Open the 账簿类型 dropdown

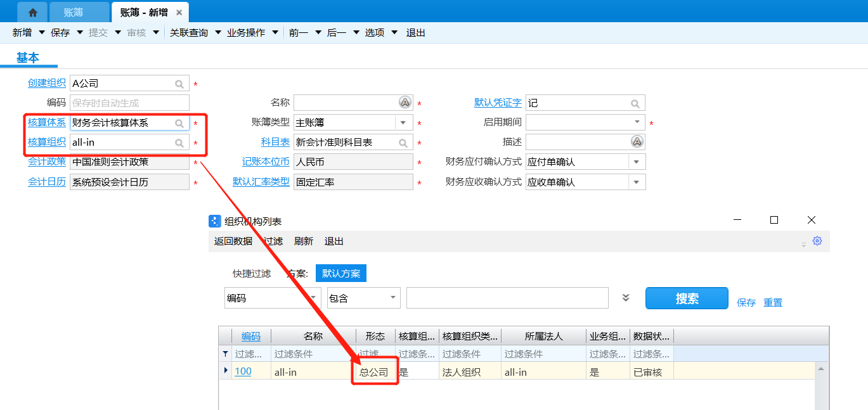point(403,123)
